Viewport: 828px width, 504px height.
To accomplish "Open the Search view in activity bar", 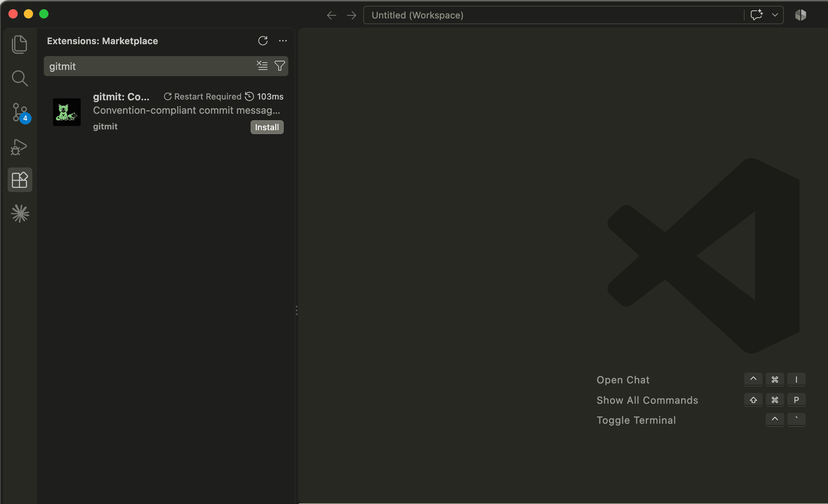I will 20,78.
